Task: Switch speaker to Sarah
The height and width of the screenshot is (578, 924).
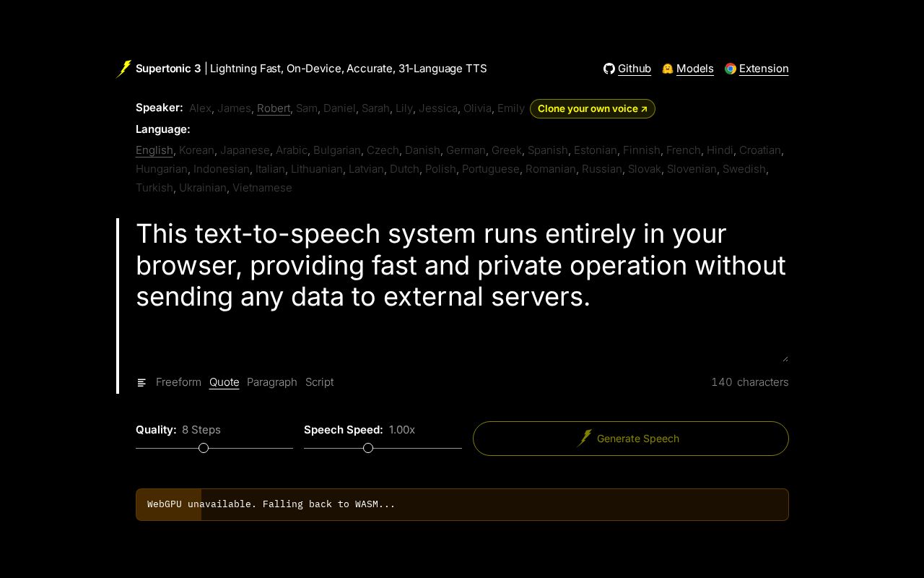Action: point(375,108)
